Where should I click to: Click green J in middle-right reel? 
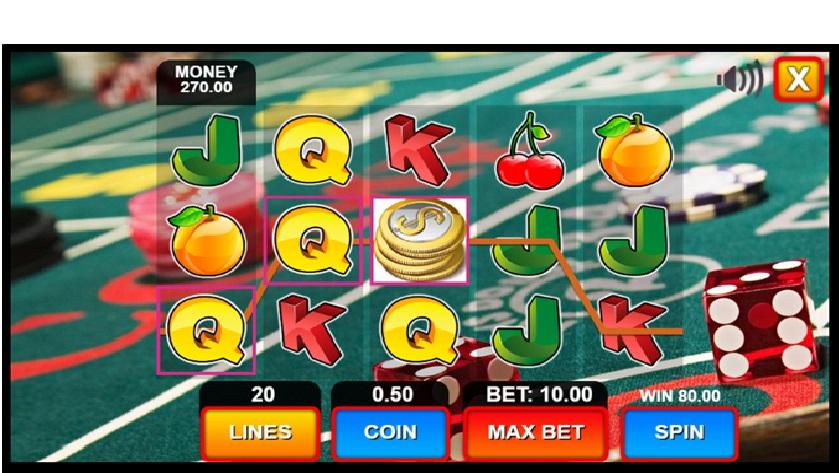pyautogui.click(x=634, y=241)
